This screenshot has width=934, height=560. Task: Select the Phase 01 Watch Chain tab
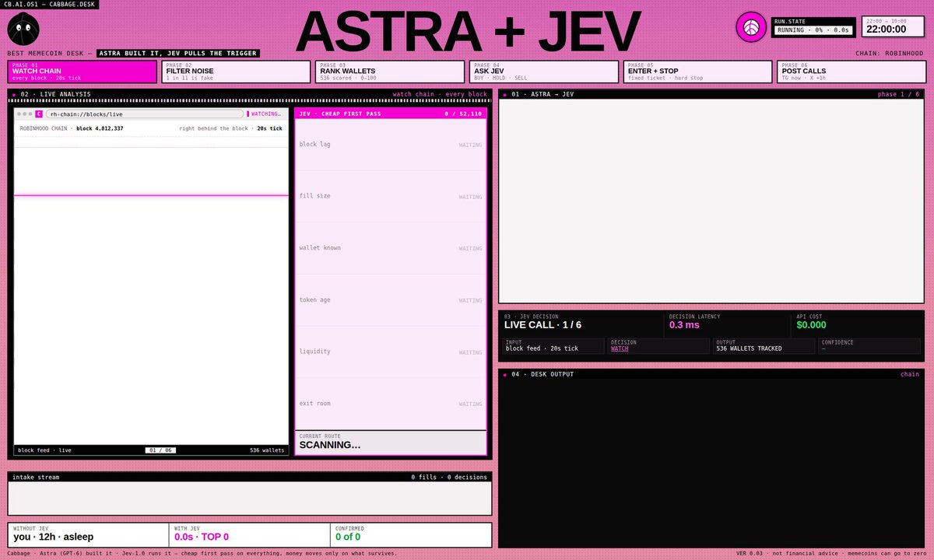coord(83,72)
